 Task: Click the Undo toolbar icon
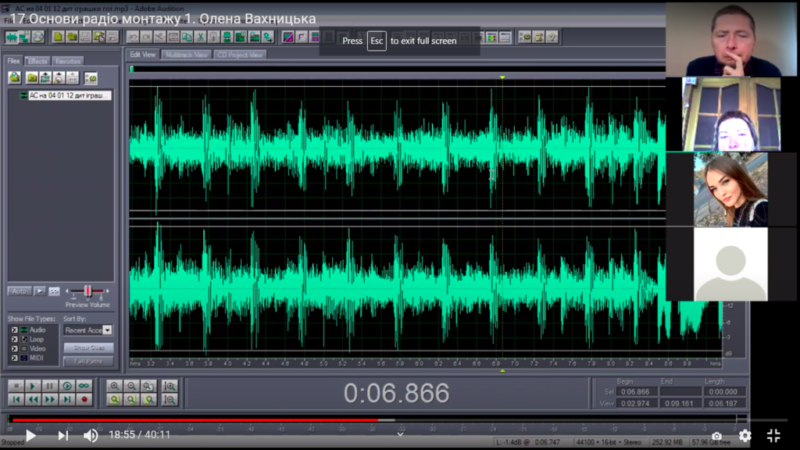[133, 37]
